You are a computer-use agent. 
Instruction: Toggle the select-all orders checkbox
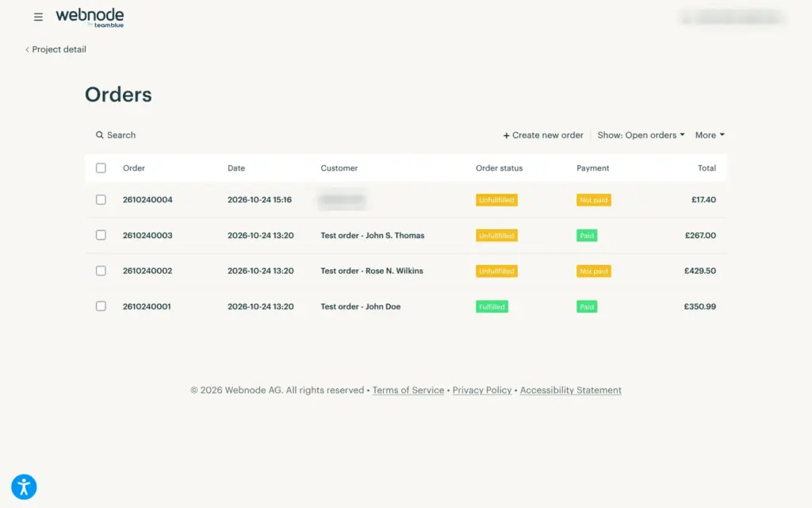(101, 168)
